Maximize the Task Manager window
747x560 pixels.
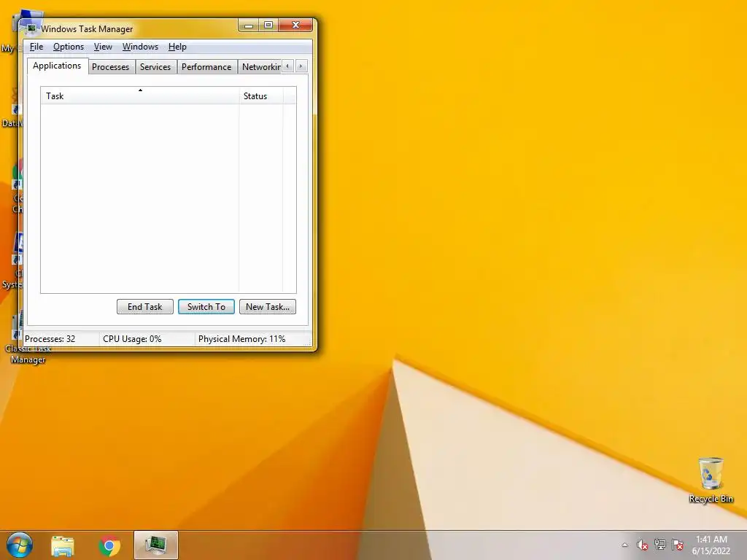coord(268,26)
